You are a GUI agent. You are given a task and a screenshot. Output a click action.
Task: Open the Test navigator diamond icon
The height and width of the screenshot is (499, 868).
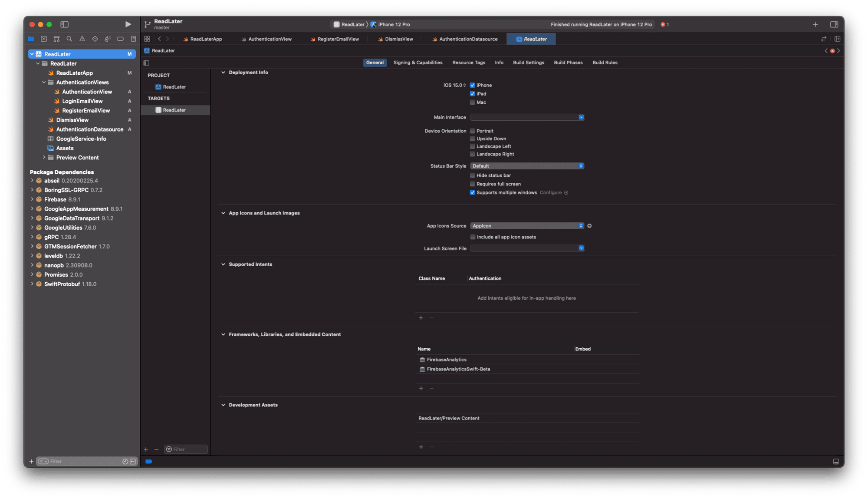[x=95, y=39]
